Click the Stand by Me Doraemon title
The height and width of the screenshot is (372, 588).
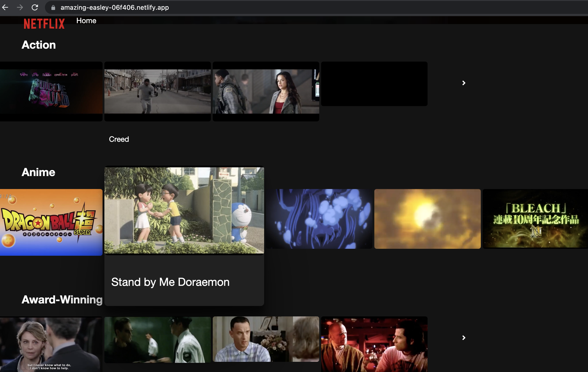coord(170,282)
